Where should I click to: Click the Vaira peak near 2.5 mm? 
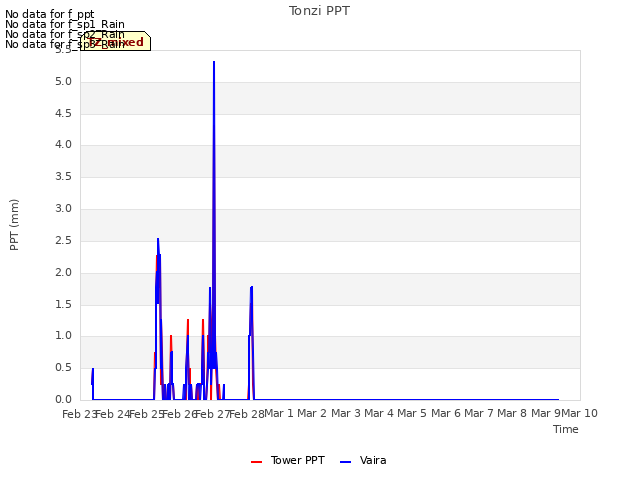[x=158, y=239]
